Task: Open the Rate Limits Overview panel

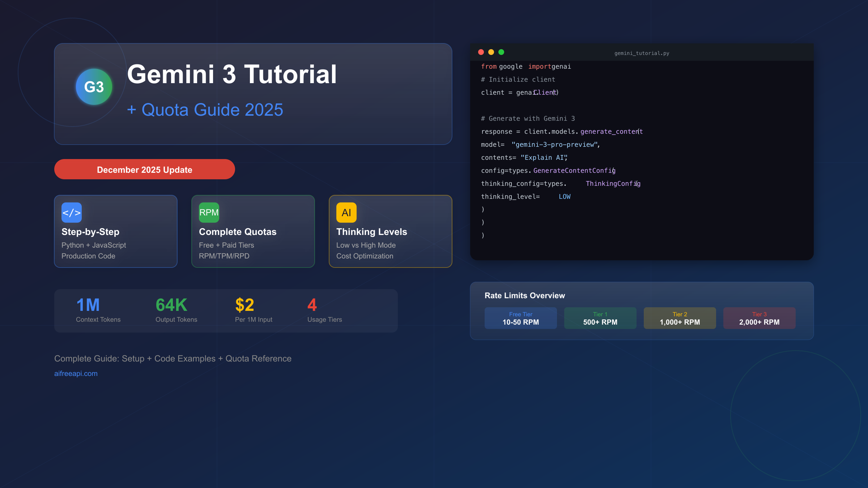Action: (x=525, y=295)
